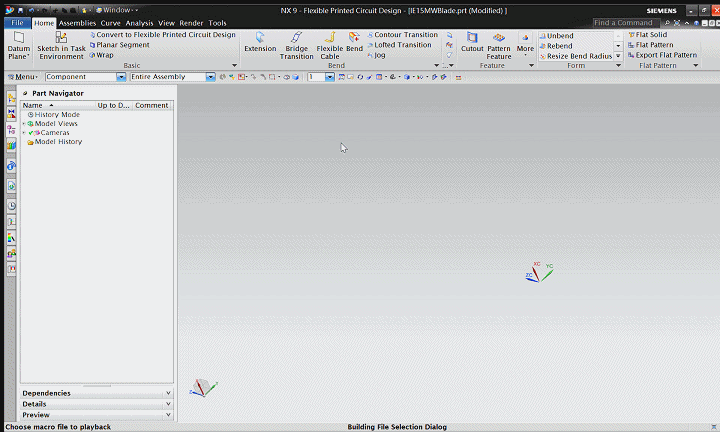
Task: Click the Convert to Flexible Printed Circuit Design
Action: 163,34
